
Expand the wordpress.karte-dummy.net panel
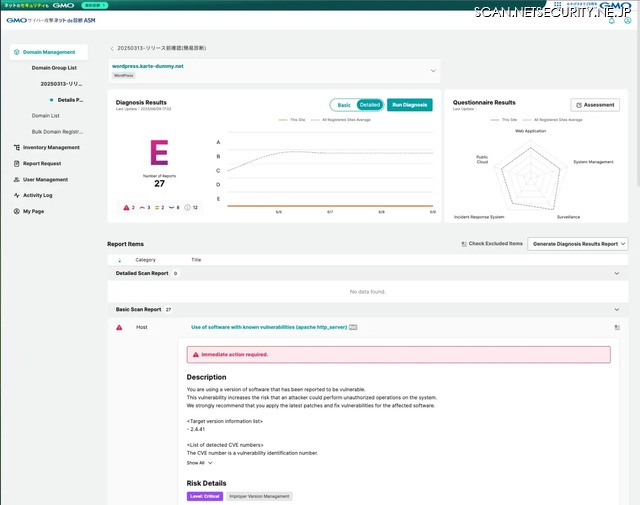tap(433, 71)
